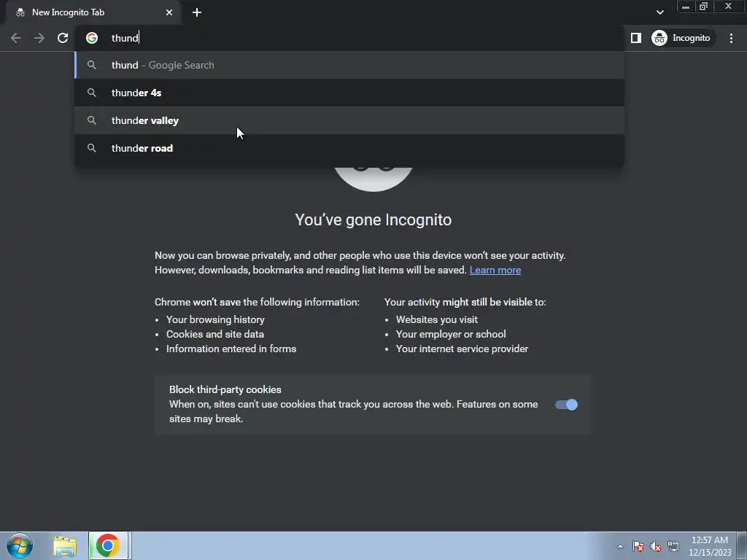
Task: Toggle Block third-party cookies switch
Action: (566, 405)
